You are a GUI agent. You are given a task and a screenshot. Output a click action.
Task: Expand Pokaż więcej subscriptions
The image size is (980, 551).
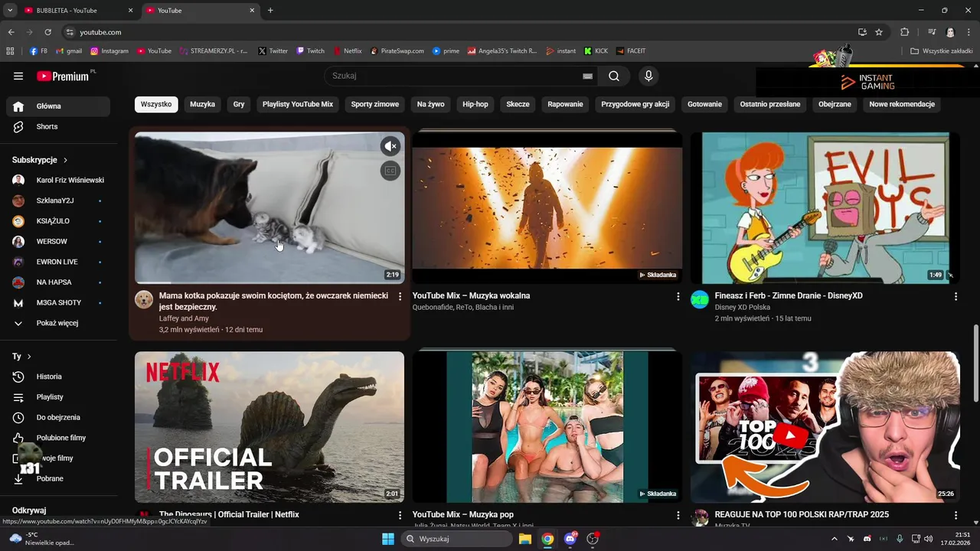click(58, 323)
